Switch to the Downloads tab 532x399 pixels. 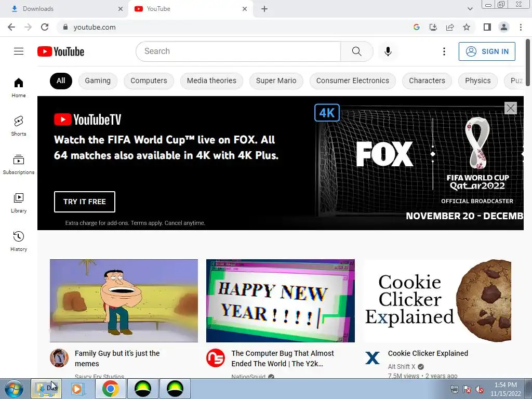[64, 9]
